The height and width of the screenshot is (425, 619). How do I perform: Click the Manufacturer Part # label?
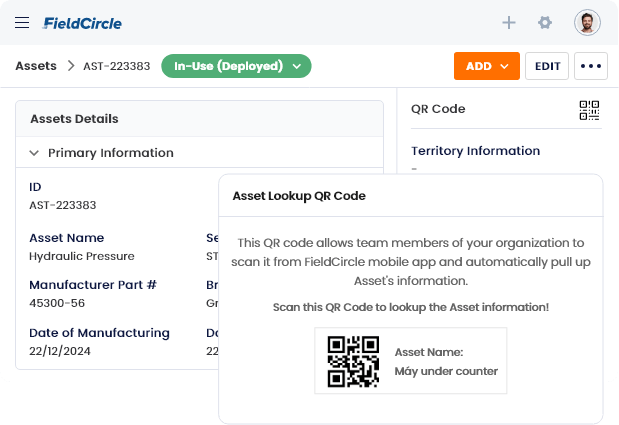pos(93,285)
